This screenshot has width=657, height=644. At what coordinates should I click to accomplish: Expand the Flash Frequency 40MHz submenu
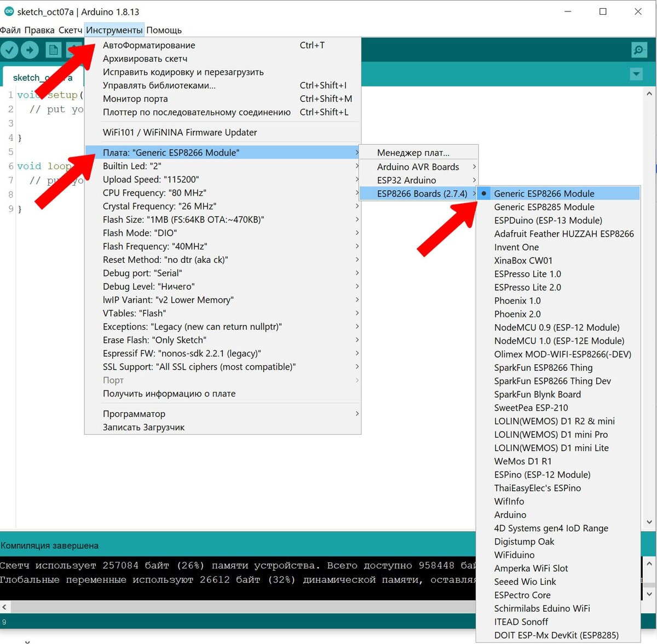coord(223,246)
